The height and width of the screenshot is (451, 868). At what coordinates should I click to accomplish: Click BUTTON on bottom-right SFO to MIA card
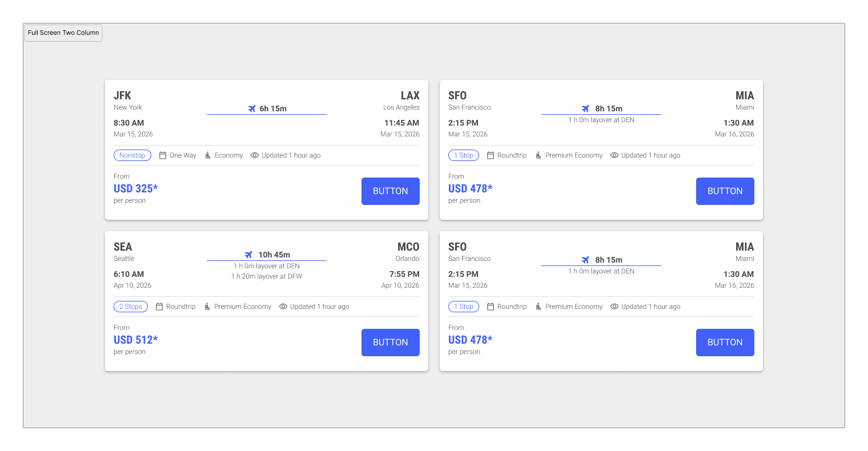click(x=725, y=343)
